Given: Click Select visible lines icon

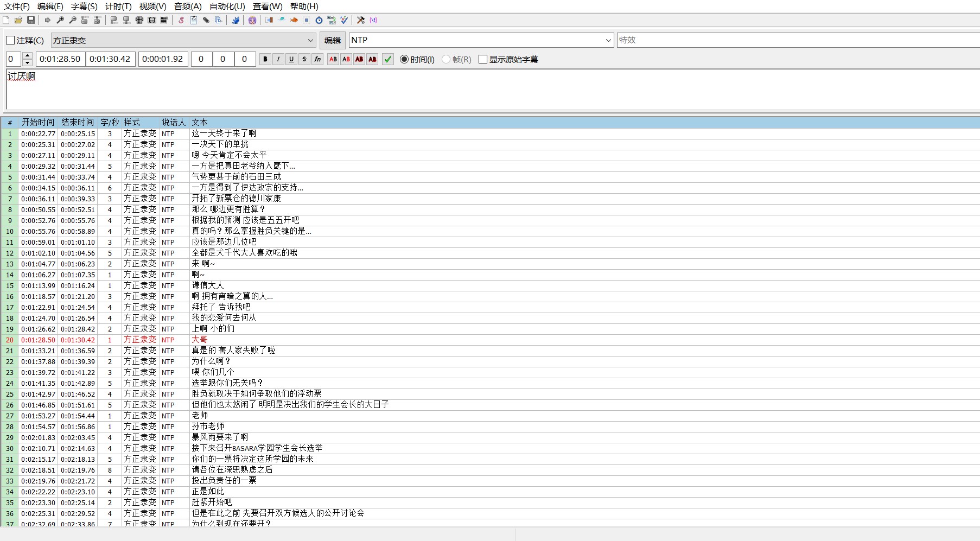Looking at the screenshot, I should [139, 20].
